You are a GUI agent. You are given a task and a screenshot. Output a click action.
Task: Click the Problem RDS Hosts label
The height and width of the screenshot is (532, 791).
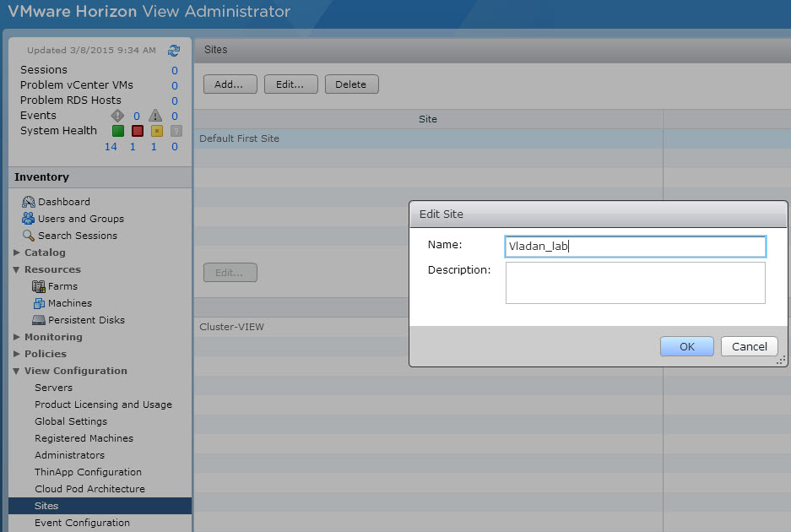(x=71, y=100)
